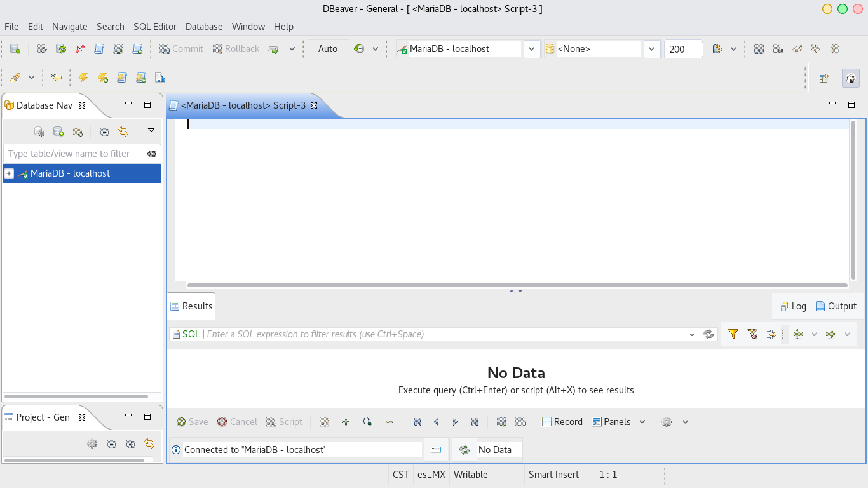This screenshot has height=488, width=868.
Task: Open the File menu
Action: pyautogui.click(x=11, y=27)
